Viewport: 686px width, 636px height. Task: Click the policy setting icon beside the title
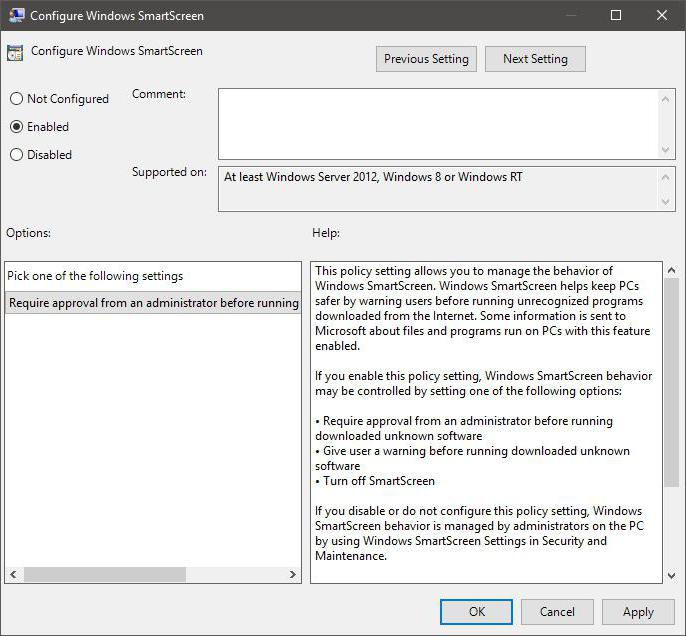[14, 53]
